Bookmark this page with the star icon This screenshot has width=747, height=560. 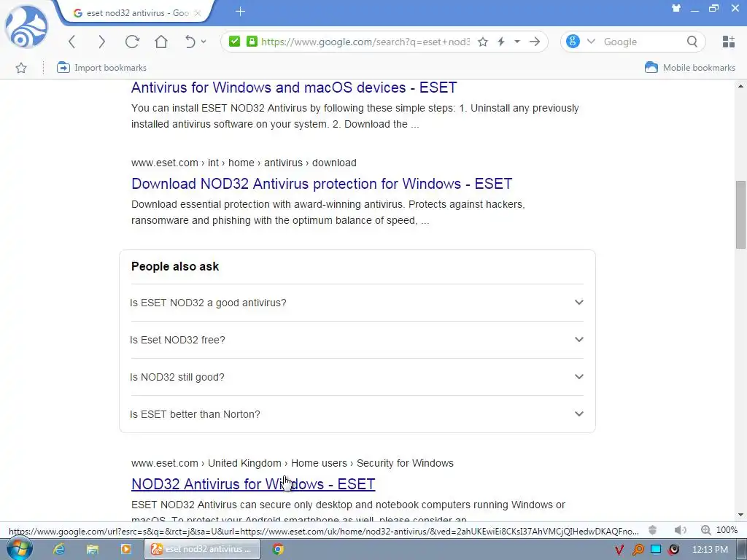tap(483, 42)
